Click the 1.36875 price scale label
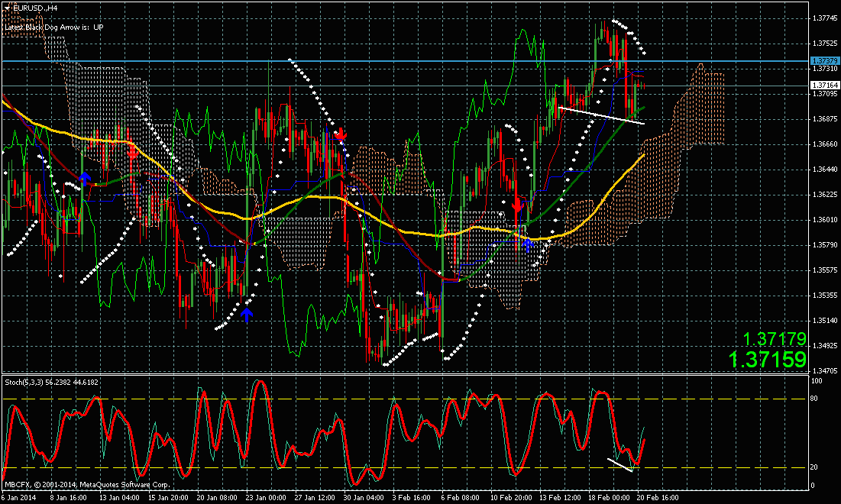Screen dimensions: 841x504 click(x=825, y=118)
